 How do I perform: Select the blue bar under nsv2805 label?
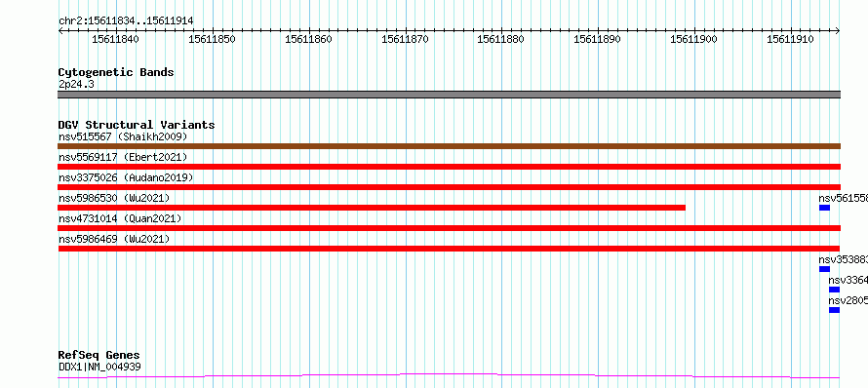point(834,310)
